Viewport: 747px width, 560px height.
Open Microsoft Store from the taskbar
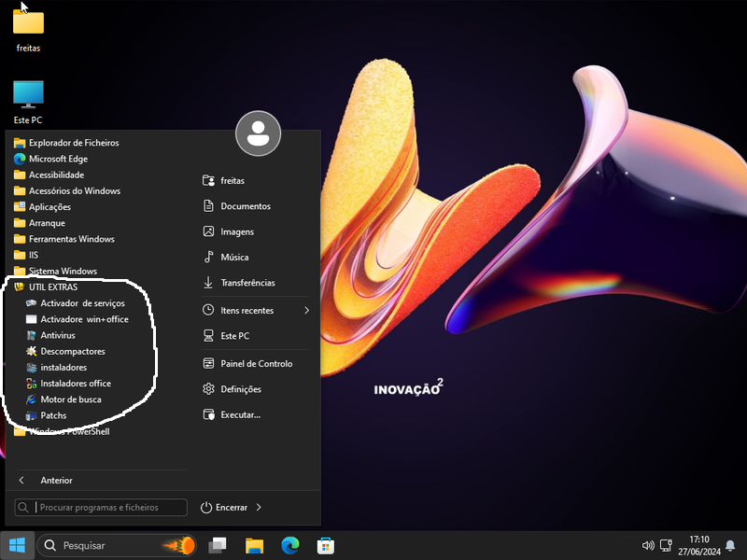pyautogui.click(x=326, y=545)
